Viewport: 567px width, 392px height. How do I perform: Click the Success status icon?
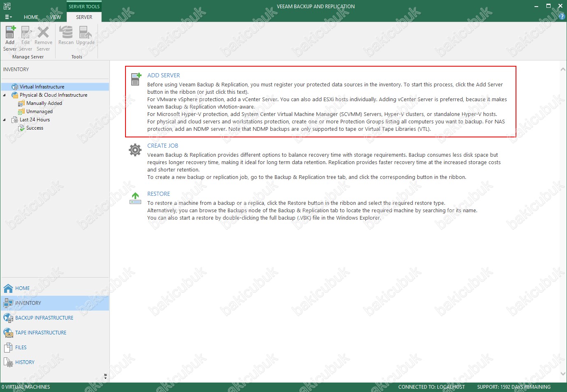tap(21, 128)
